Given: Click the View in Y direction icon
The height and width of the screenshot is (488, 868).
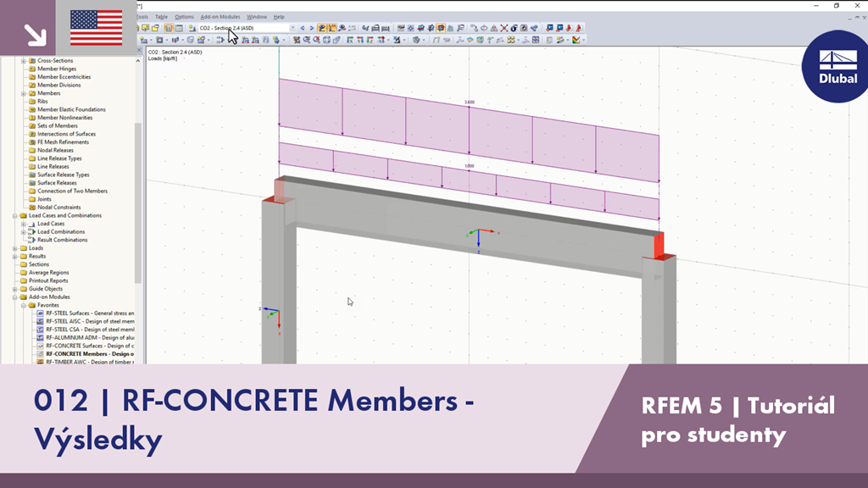Looking at the screenshot, I should click(x=359, y=40).
